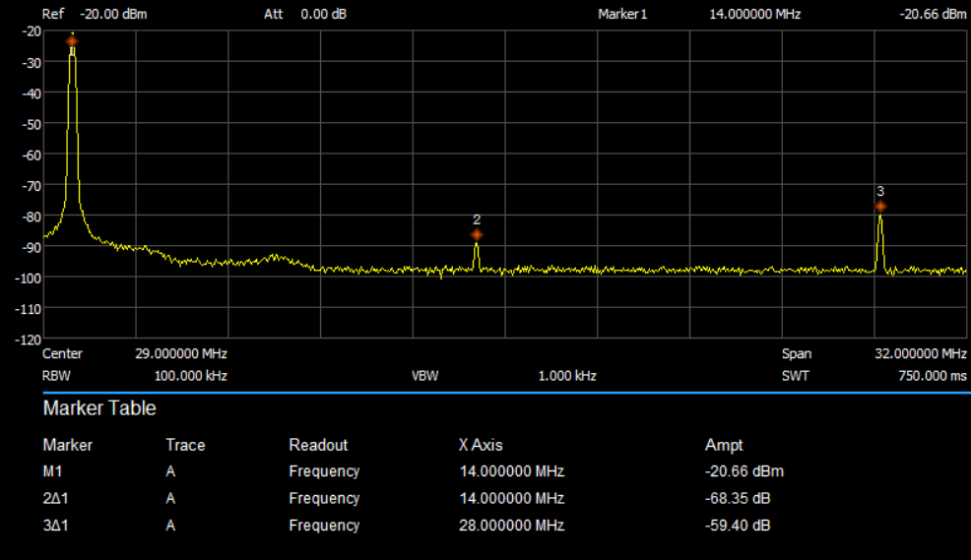The height and width of the screenshot is (560, 971).
Task: Select the M1 row in the marker table
Action: pyautogui.click(x=54, y=471)
